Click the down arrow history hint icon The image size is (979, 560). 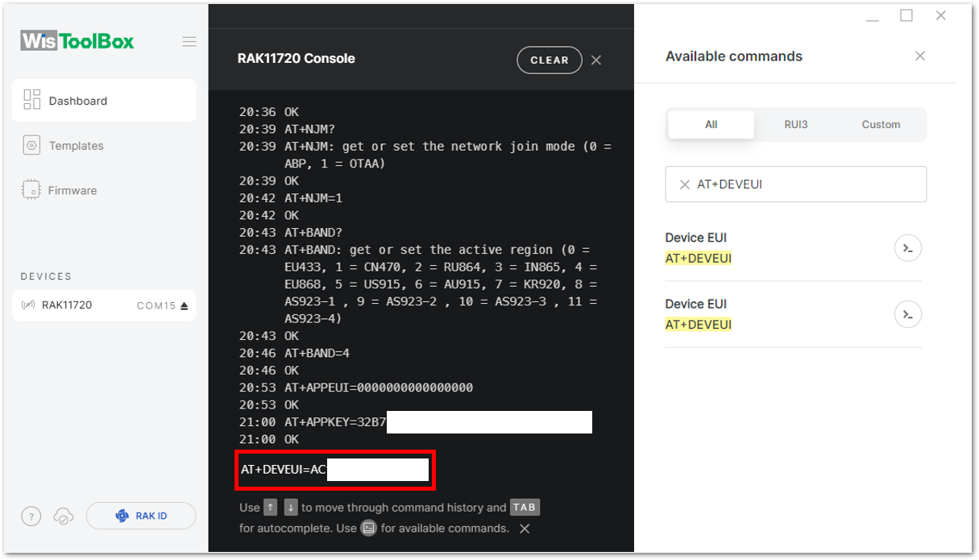point(291,508)
